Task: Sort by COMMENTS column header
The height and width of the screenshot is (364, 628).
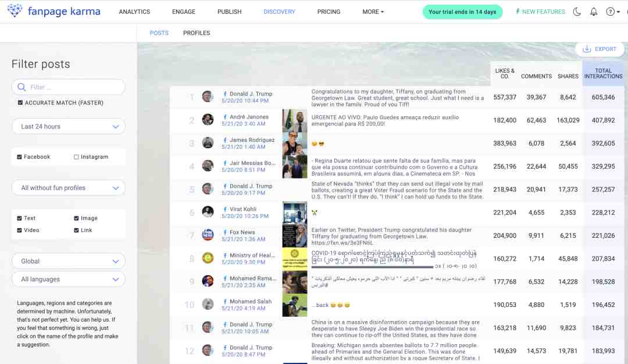Action: (x=536, y=76)
